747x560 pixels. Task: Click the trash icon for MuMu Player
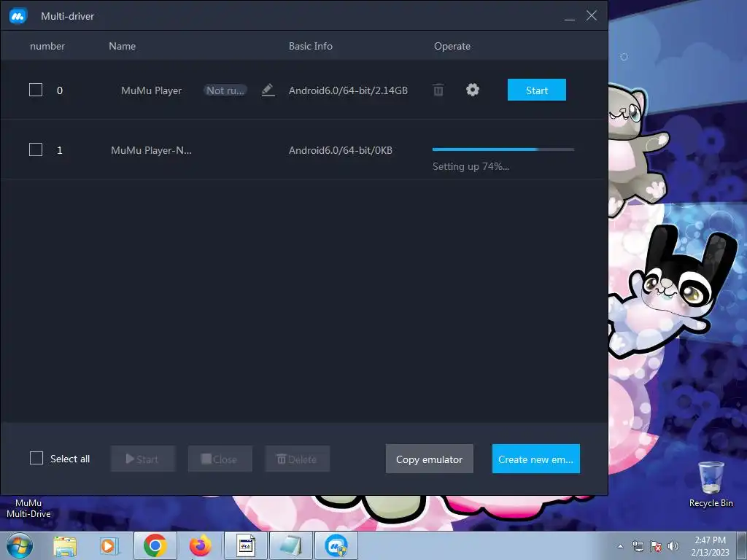[x=438, y=90]
